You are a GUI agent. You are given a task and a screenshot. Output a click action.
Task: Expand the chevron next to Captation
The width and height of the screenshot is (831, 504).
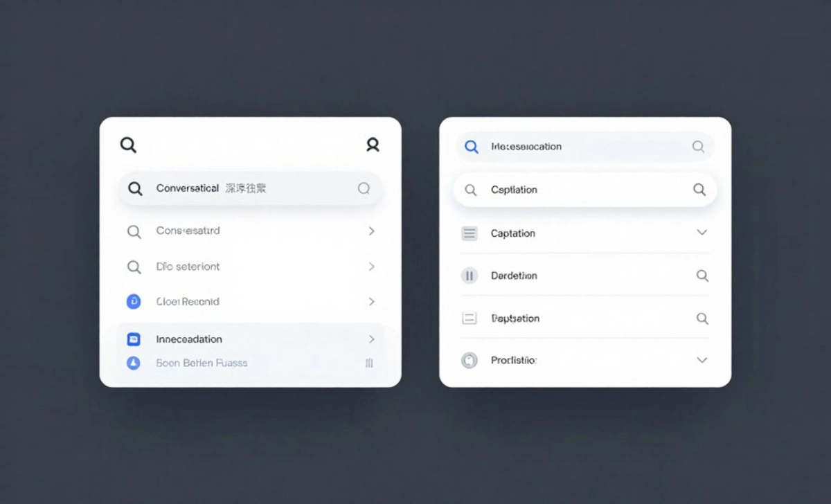click(702, 233)
